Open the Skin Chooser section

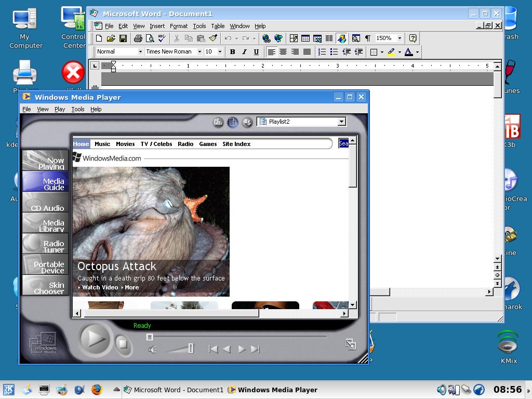[45, 285]
